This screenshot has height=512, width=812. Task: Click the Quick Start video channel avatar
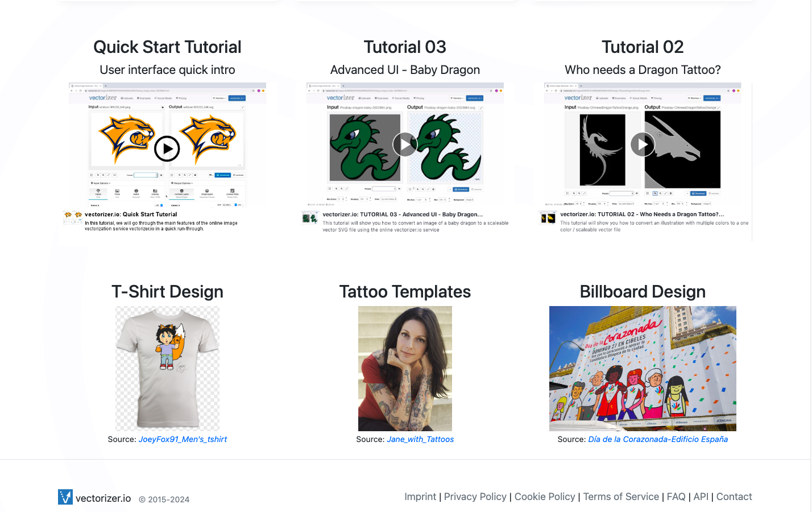pos(73,217)
